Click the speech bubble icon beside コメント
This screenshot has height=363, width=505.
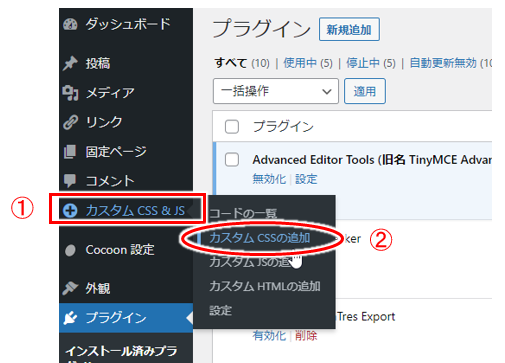click(x=70, y=180)
